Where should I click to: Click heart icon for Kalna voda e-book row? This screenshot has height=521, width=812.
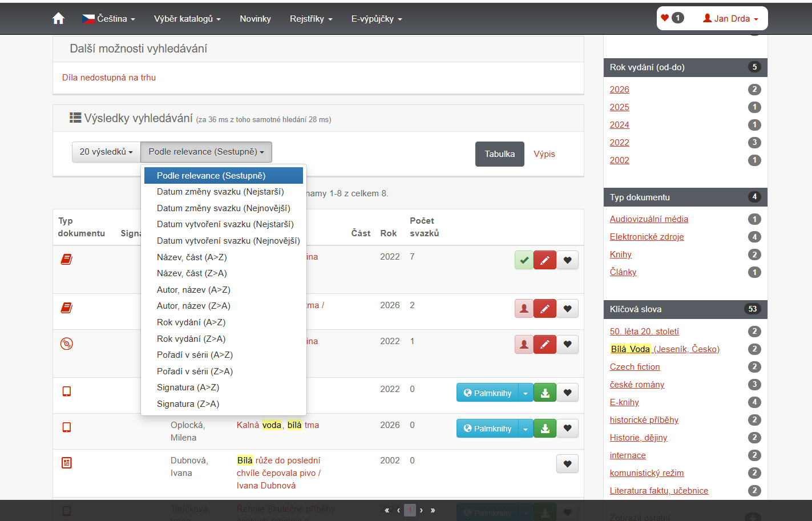coord(567,429)
